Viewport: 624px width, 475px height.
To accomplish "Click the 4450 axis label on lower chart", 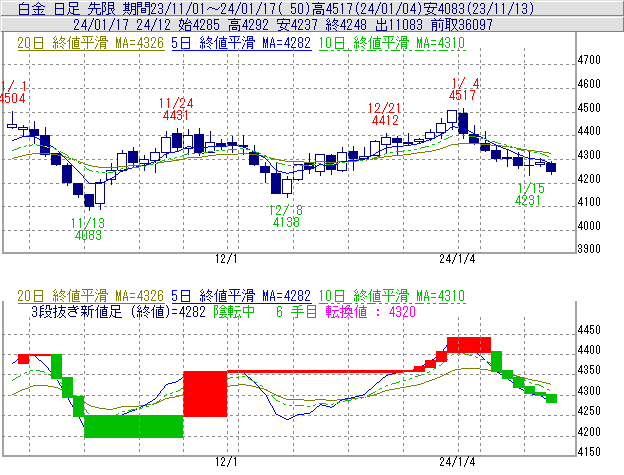I will point(589,330).
